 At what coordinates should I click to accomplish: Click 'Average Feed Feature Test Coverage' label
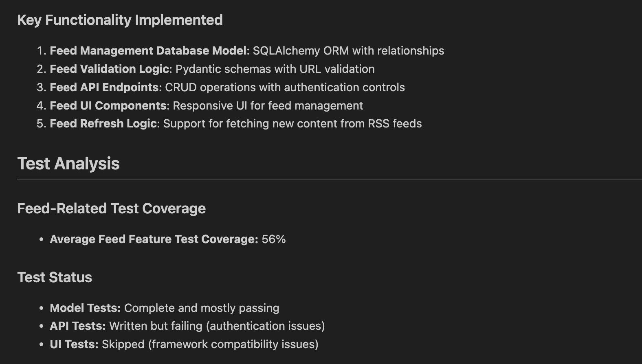[154, 239]
